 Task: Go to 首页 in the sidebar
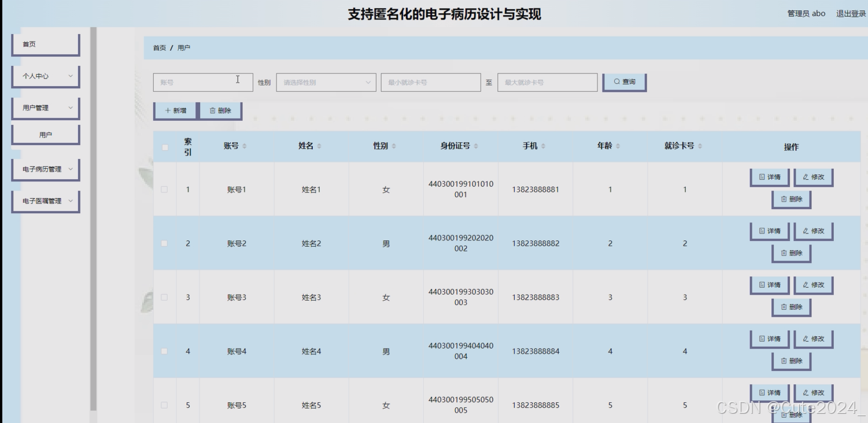point(46,44)
